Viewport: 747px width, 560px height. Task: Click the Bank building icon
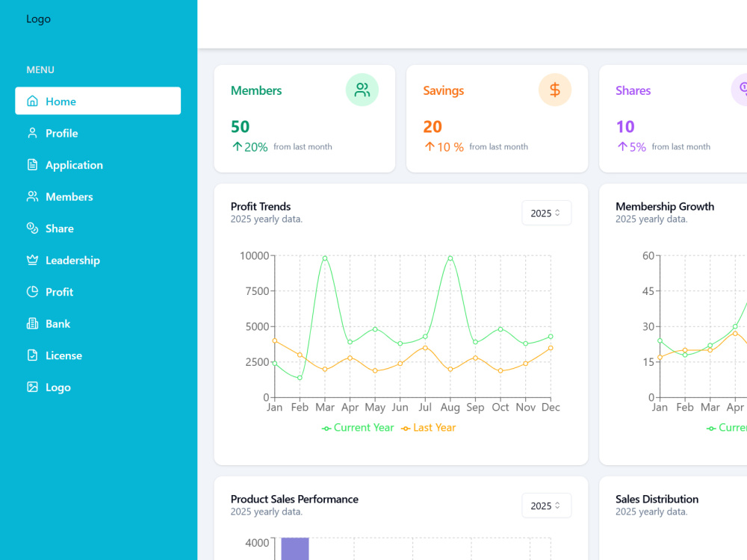coord(32,323)
